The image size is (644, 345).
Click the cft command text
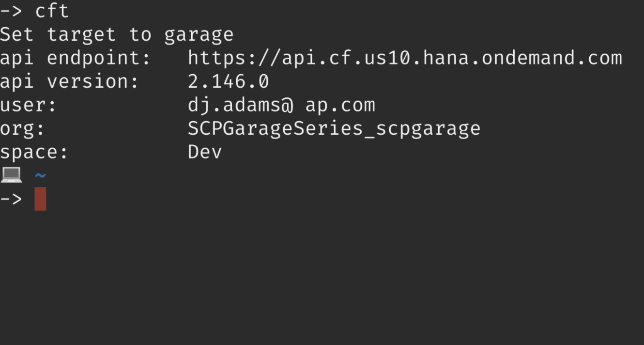(x=52, y=11)
